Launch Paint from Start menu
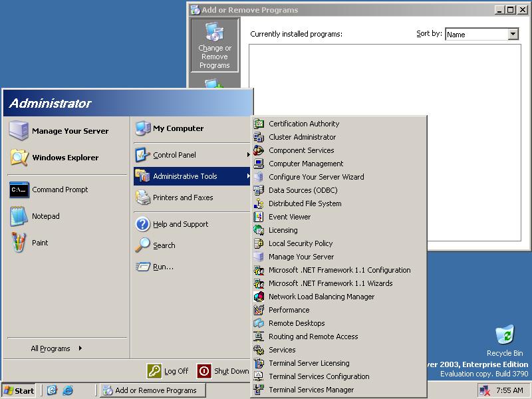The height and width of the screenshot is (399, 532). (67, 243)
